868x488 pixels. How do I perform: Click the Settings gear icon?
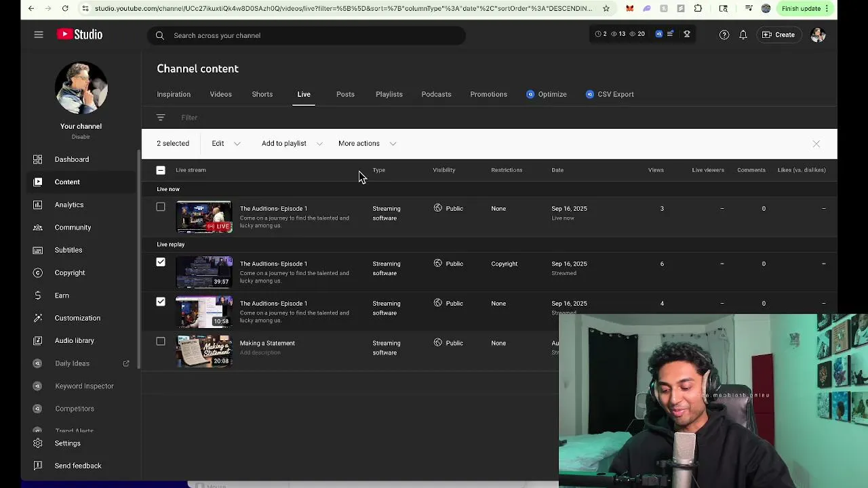tap(38, 443)
